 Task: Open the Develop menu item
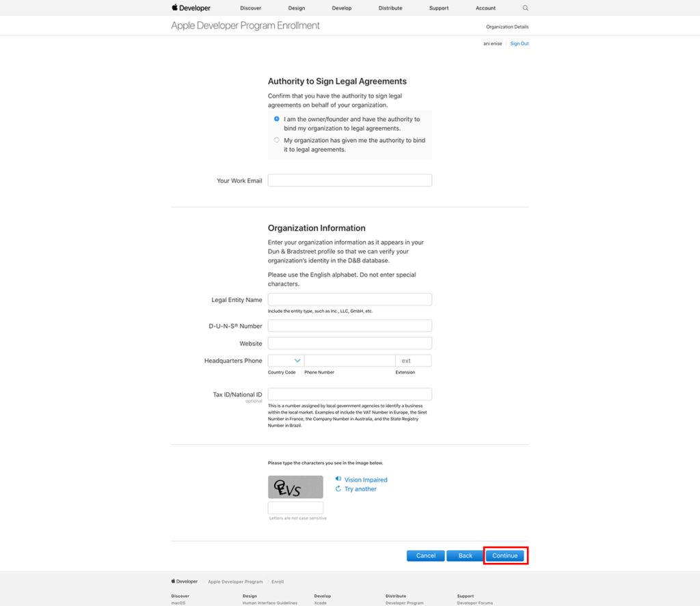coord(341,8)
